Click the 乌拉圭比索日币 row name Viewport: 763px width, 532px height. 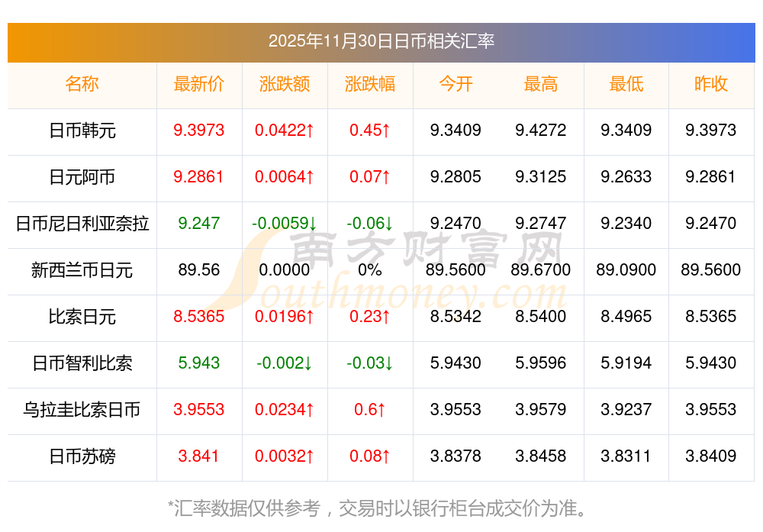(x=82, y=409)
